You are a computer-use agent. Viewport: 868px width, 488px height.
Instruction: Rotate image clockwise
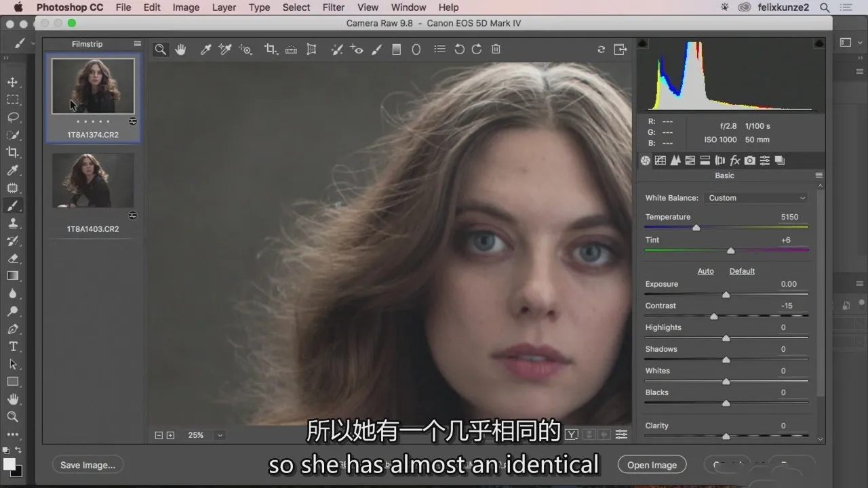(477, 49)
